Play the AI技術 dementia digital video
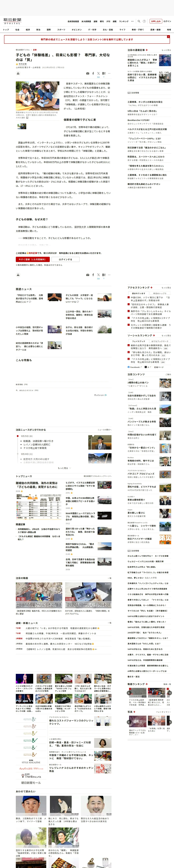This screenshot has height=868, width=174. pos(88,595)
